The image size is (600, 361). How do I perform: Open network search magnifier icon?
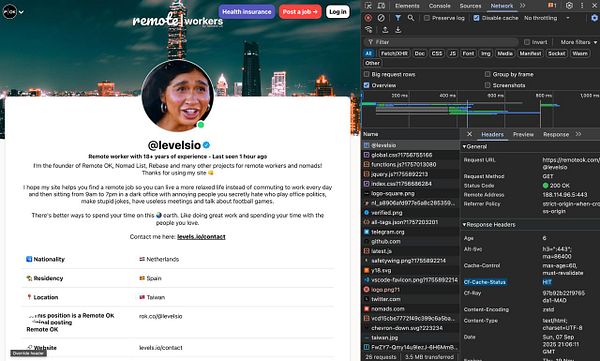pos(411,18)
